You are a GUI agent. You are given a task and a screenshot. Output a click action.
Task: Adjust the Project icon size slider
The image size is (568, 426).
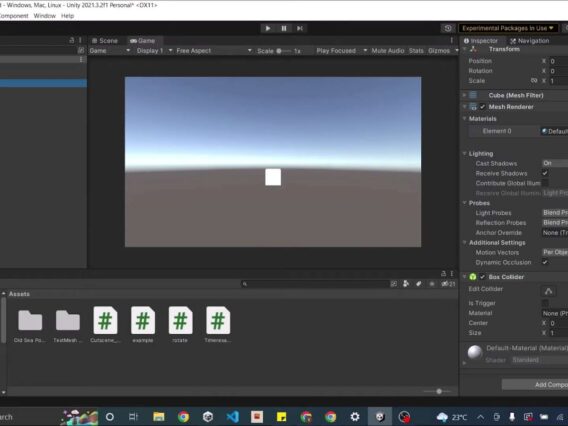pos(439,391)
